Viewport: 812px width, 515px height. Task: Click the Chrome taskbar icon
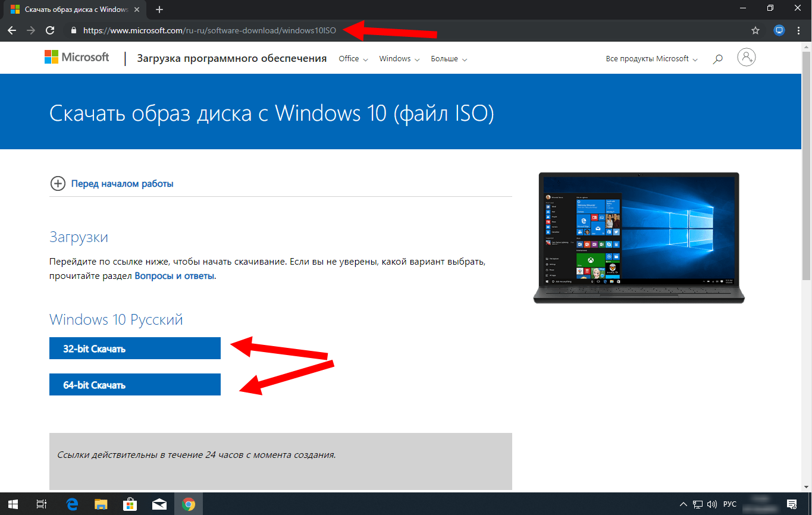click(189, 504)
